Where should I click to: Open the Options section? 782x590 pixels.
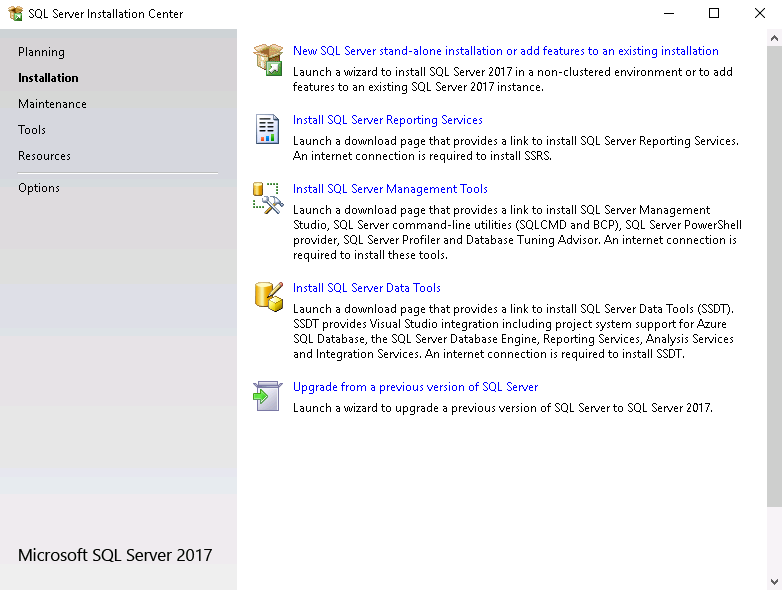pos(39,188)
